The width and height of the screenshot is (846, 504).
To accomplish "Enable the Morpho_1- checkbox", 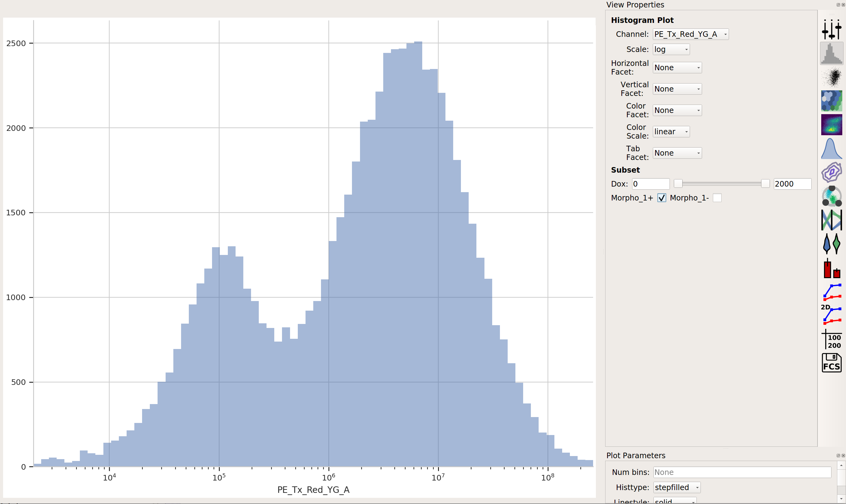I will pyautogui.click(x=717, y=198).
